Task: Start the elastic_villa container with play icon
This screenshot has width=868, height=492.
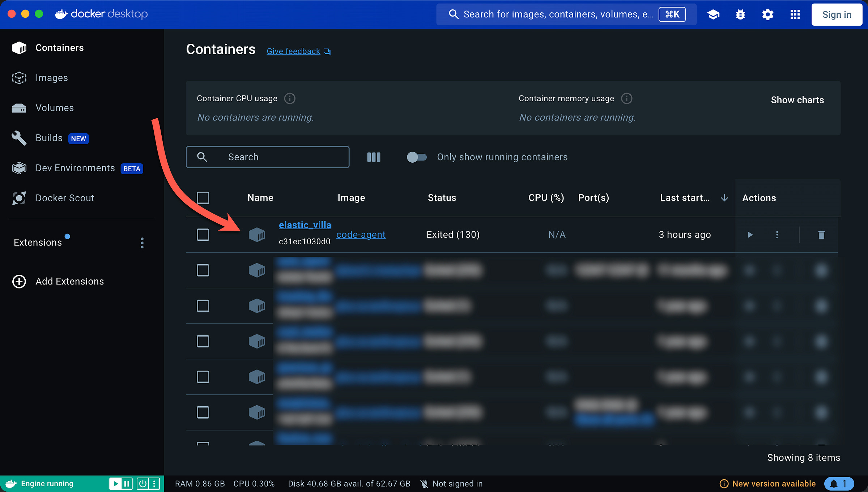Action: 750,235
